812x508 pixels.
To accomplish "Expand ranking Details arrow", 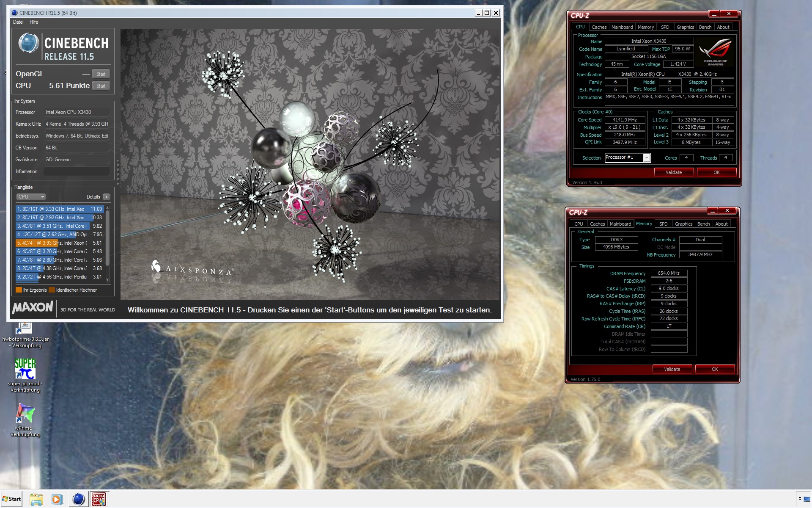I will (x=107, y=197).
